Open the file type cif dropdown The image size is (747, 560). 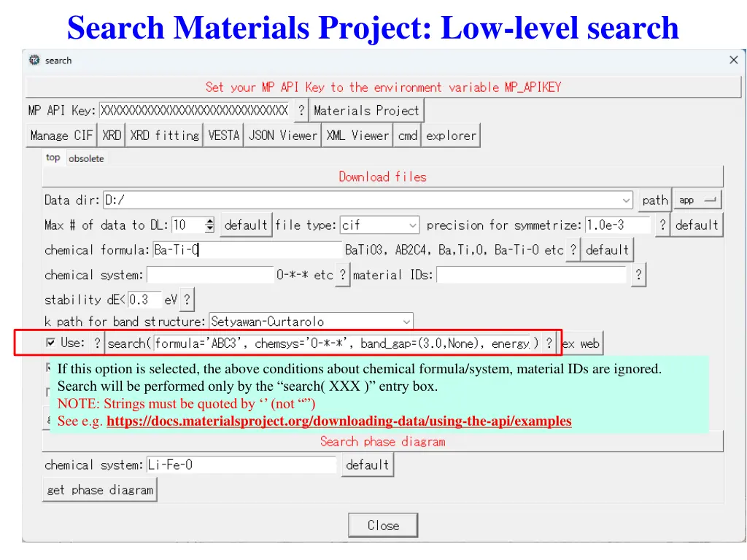click(x=413, y=225)
